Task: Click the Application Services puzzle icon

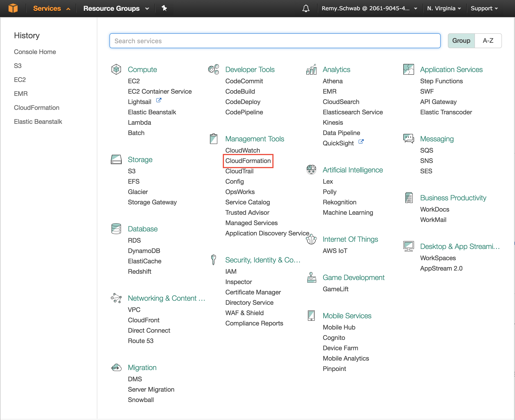Action: 409,69
